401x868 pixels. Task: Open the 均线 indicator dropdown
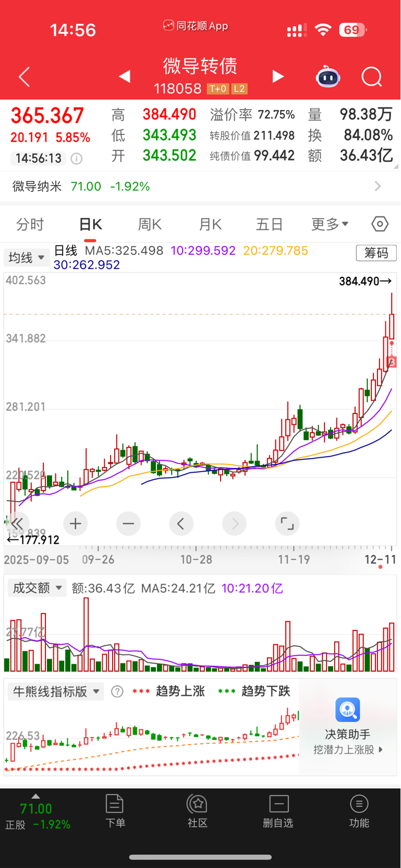click(27, 258)
